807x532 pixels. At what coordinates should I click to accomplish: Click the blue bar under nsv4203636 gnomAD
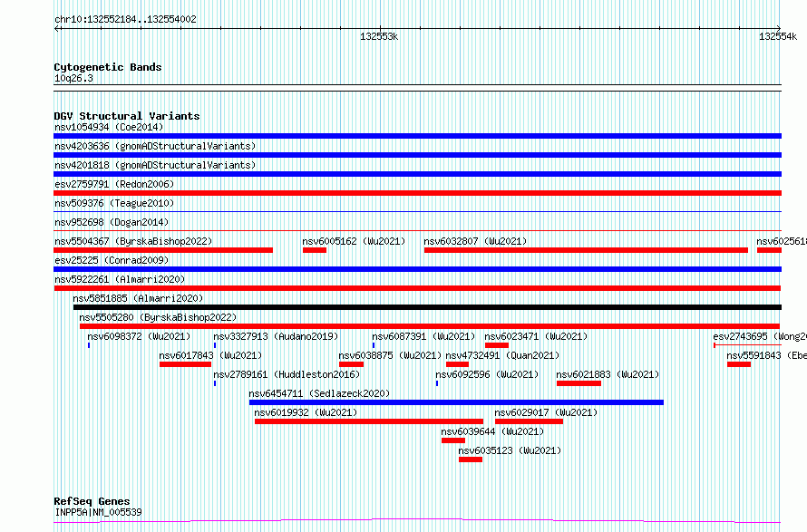[x=417, y=155]
